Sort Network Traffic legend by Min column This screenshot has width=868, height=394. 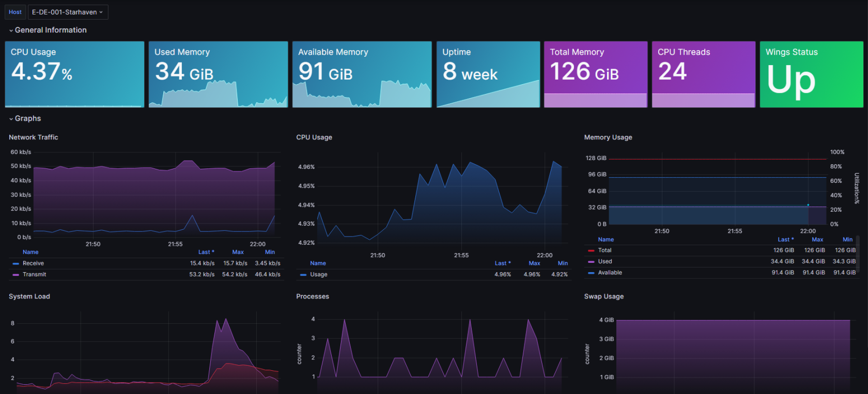(270, 253)
